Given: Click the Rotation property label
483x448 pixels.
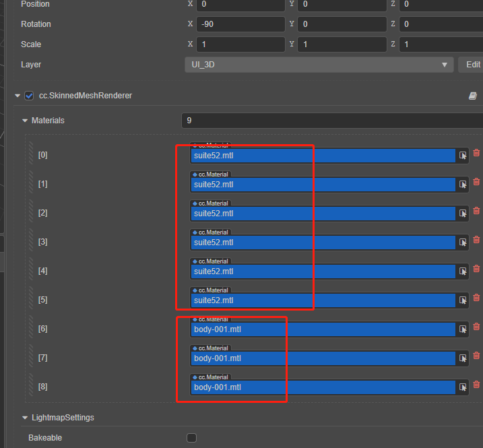Looking at the screenshot, I should 36,24.
